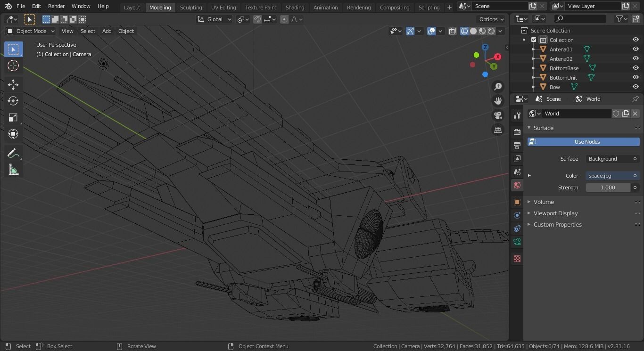The width and height of the screenshot is (644, 351).
Task: Open the viewport Add menu
Action: click(107, 31)
